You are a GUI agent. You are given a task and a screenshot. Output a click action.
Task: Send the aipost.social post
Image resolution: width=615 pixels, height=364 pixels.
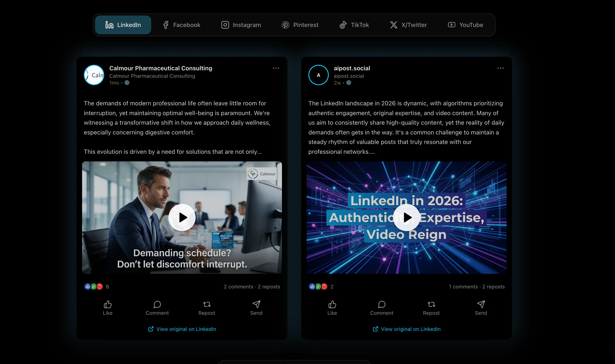[x=481, y=308]
